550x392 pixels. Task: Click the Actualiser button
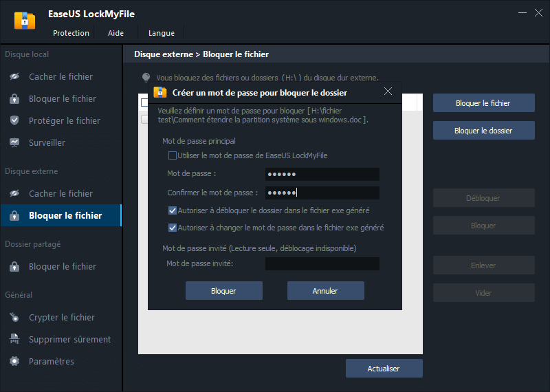[x=384, y=369]
